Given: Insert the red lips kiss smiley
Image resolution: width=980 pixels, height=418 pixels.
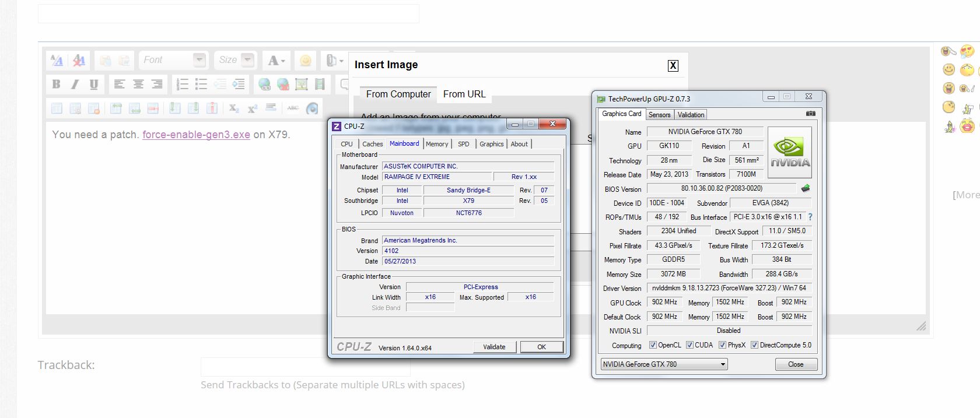Looking at the screenshot, I should point(967,125).
